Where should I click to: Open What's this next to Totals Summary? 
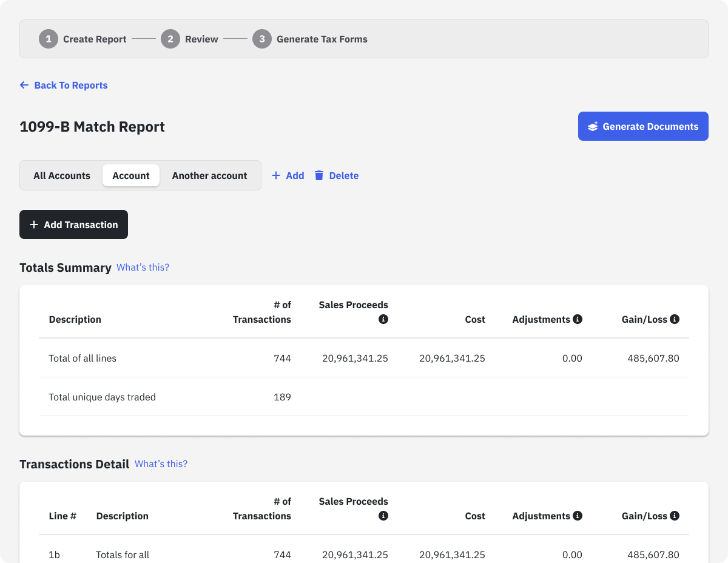143,268
